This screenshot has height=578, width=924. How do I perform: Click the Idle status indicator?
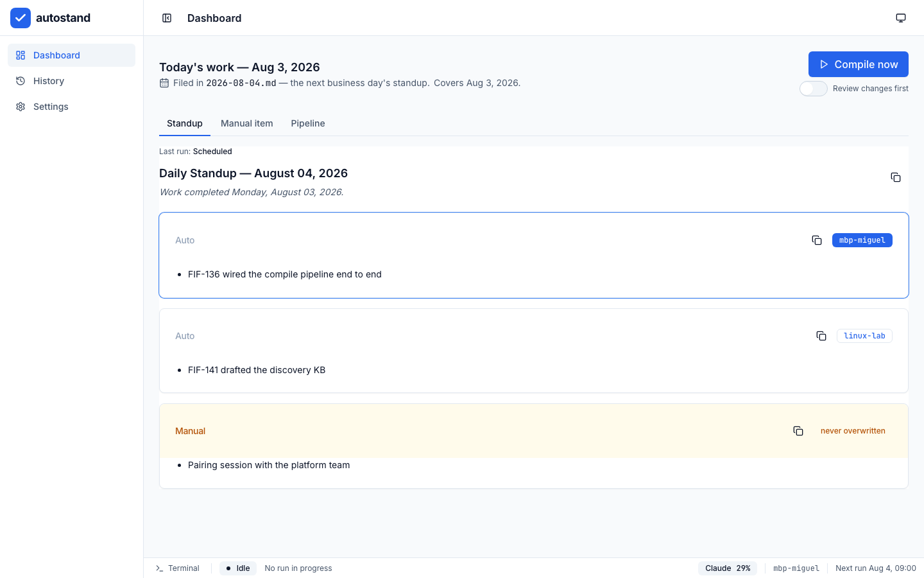click(238, 568)
